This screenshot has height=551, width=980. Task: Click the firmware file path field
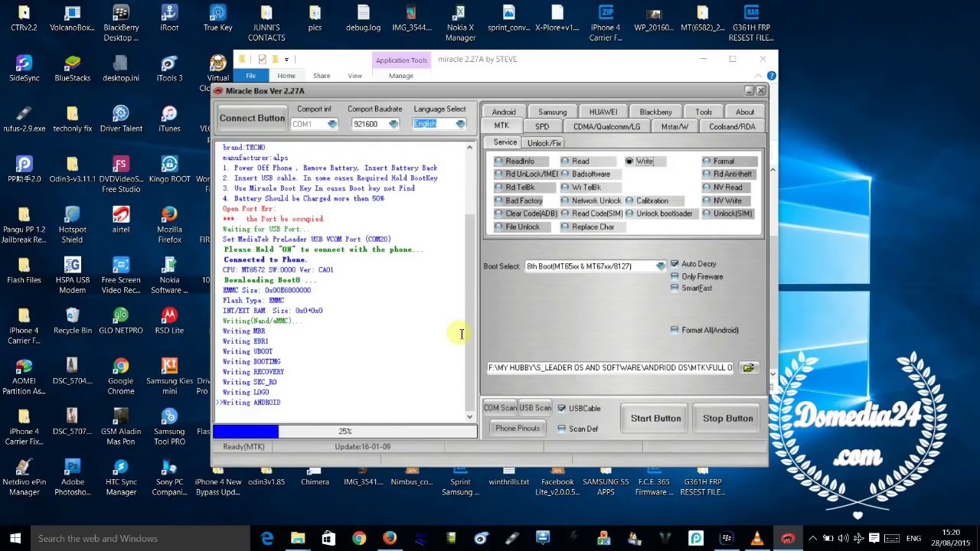[x=610, y=368]
